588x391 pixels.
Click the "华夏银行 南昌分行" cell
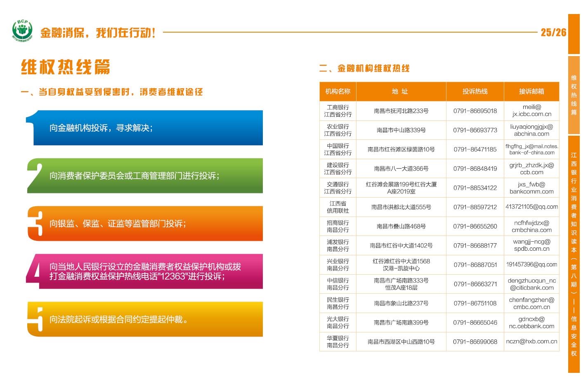(338, 342)
